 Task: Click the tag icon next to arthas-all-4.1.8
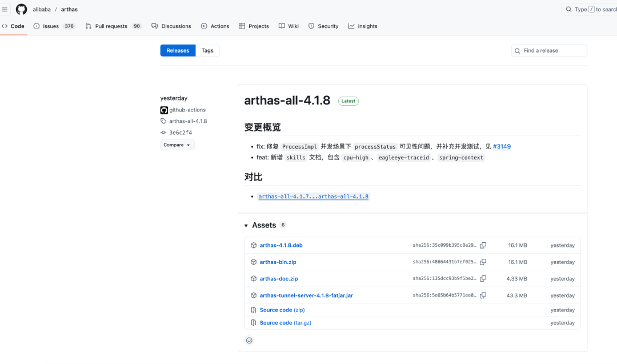pyautogui.click(x=163, y=121)
